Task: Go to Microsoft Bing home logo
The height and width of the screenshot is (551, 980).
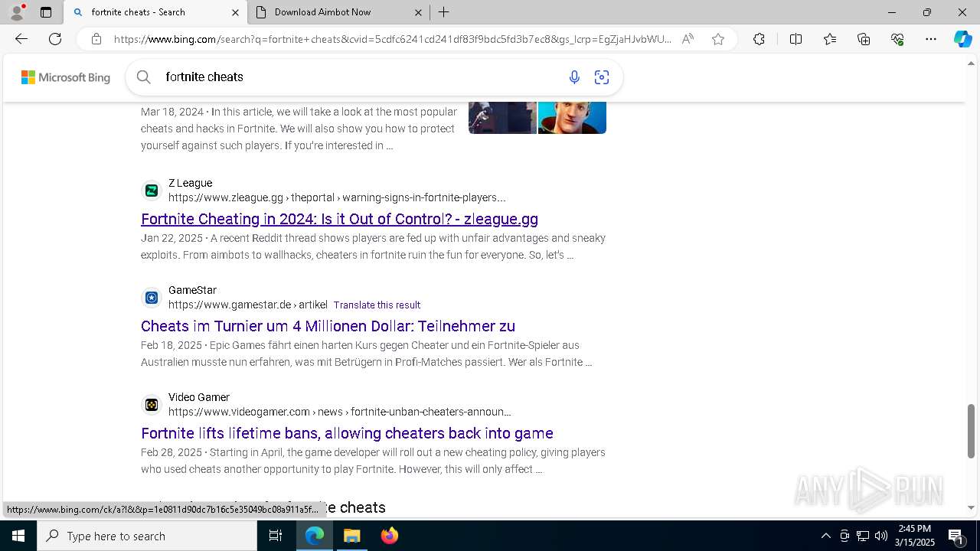Action: click(66, 77)
